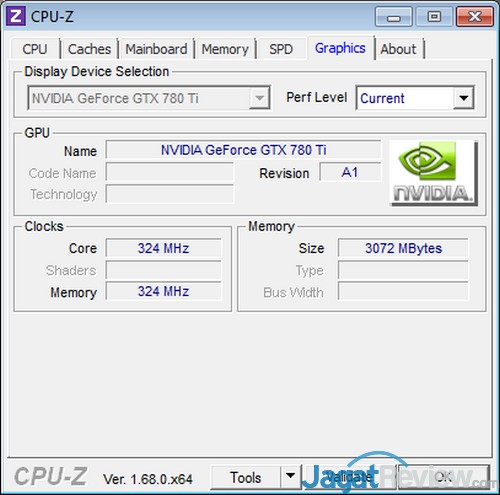Go to the Mainboard tab
Screen dimensions: 500x495
coord(156,49)
